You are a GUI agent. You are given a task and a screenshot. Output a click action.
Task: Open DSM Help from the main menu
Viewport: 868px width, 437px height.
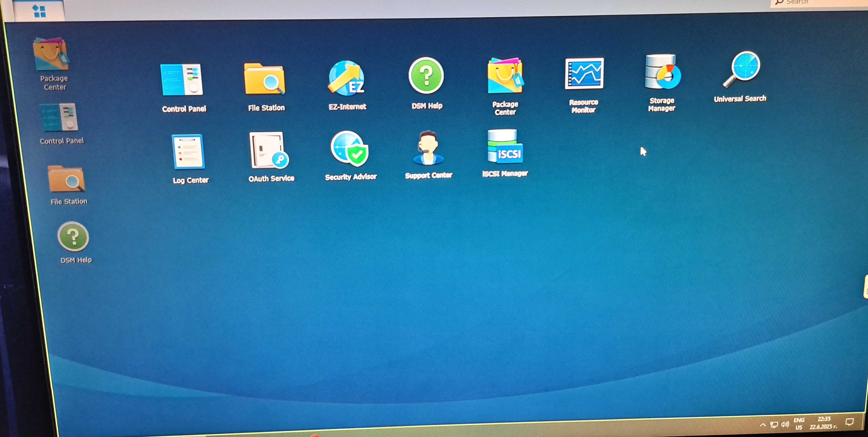pyautogui.click(x=427, y=83)
